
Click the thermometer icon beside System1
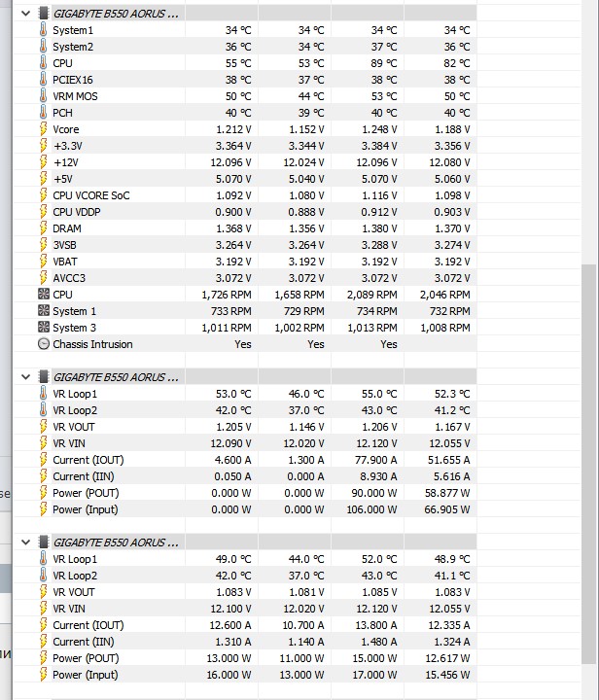pos(43,30)
